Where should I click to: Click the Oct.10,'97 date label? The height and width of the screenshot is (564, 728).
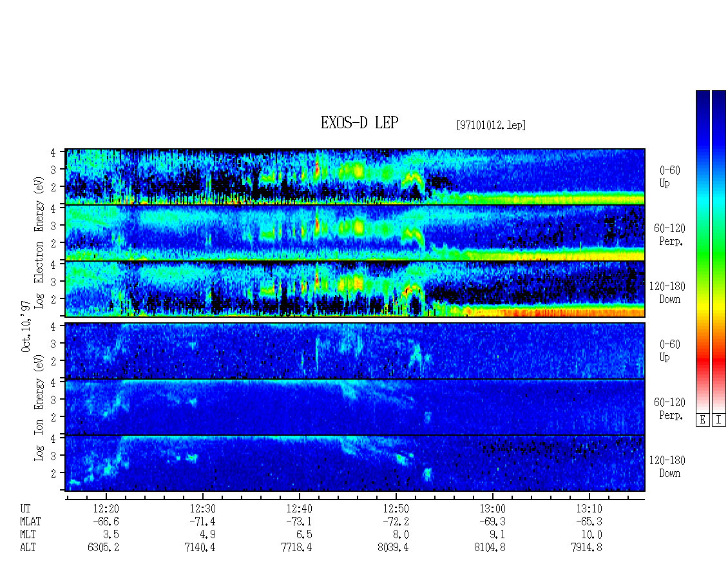click(x=26, y=326)
